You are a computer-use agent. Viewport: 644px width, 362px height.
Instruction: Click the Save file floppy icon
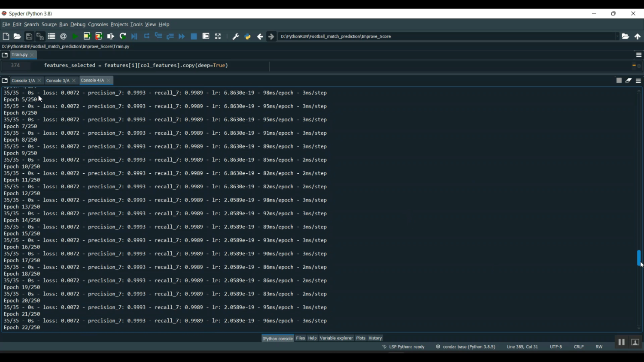point(29,37)
